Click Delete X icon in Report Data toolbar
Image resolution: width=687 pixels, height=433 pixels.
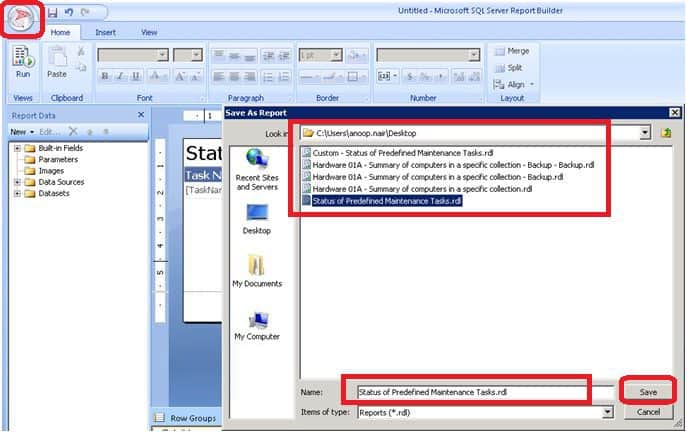tap(73, 131)
